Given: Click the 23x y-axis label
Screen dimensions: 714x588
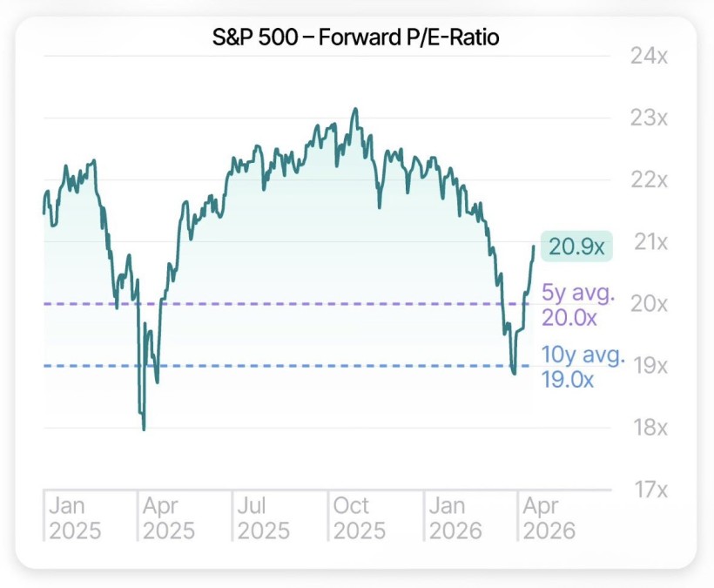Looking at the screenshot, I should point(649,118).
